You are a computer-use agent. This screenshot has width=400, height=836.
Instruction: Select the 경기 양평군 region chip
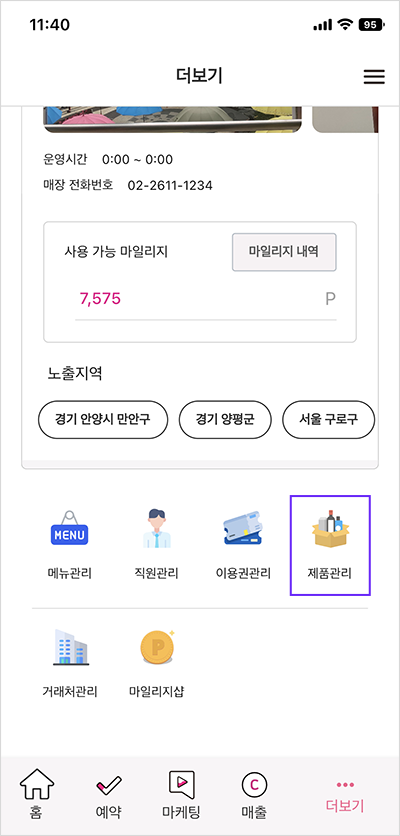coord(225,420)
